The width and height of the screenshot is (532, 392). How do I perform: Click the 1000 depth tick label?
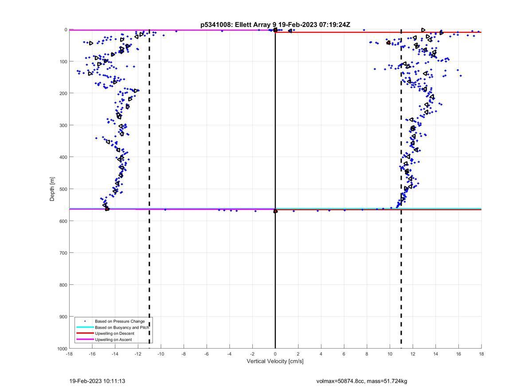coord(62,349)
